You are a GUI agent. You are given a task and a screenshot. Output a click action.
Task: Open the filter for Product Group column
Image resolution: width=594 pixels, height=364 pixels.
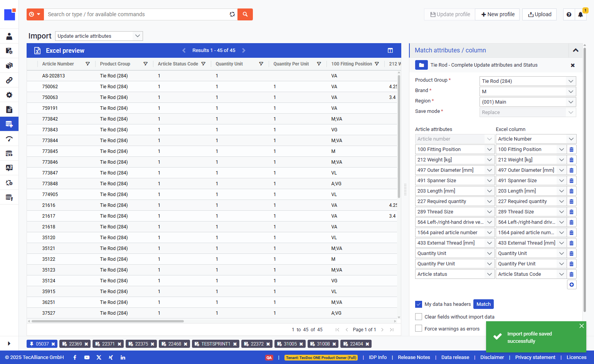click(x=145, y=64)
